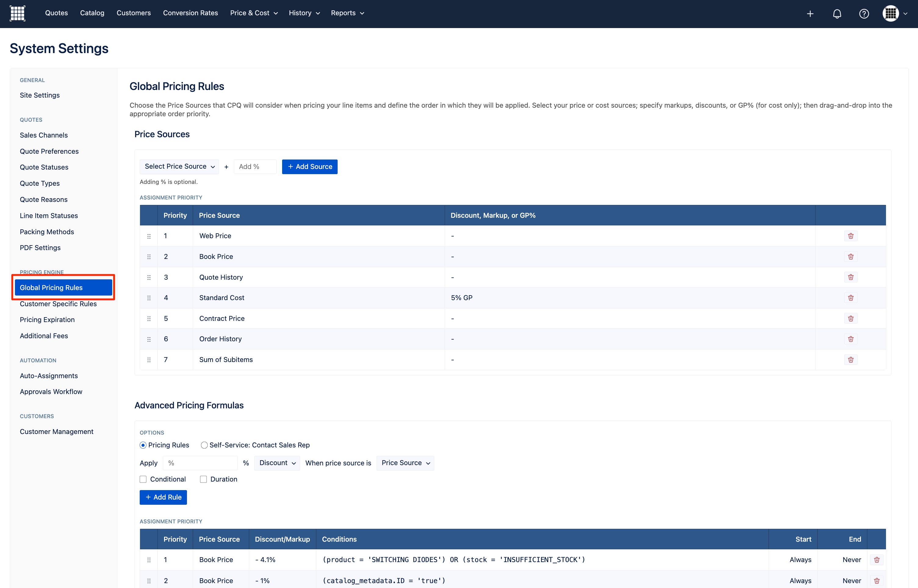This screenshot has height=588, width=918.
Task: Grab drag handle of SWITCHING DIODES rule
Action: [x=149, y=560]
